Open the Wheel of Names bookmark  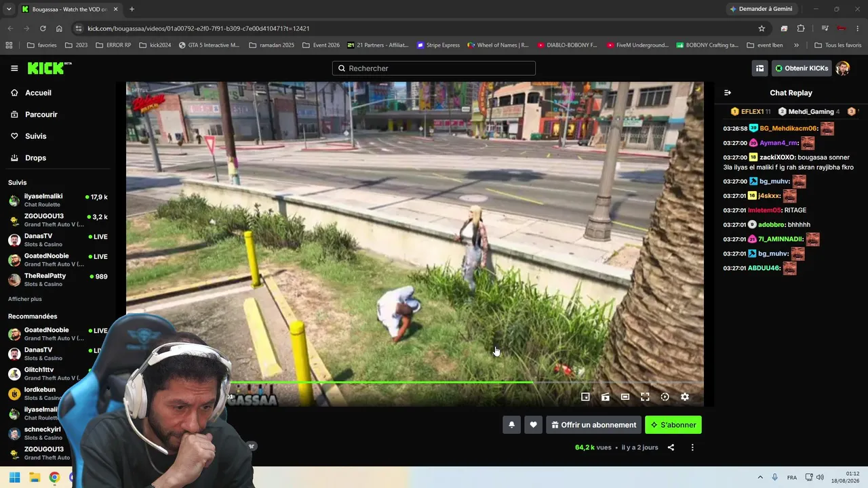pos(497,45)
